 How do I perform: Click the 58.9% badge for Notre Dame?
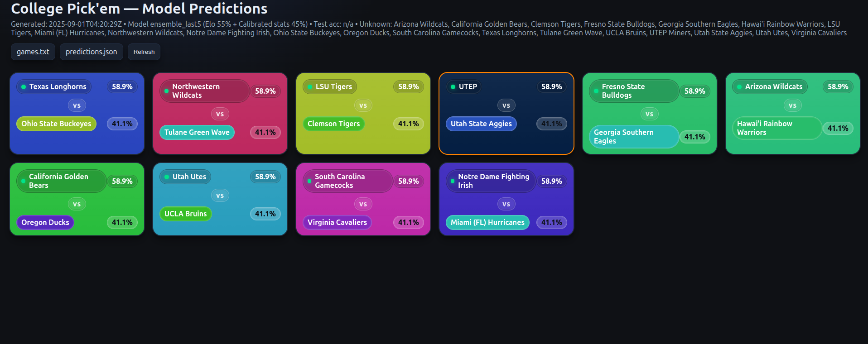pyautogui.click(x=552, y=181)
